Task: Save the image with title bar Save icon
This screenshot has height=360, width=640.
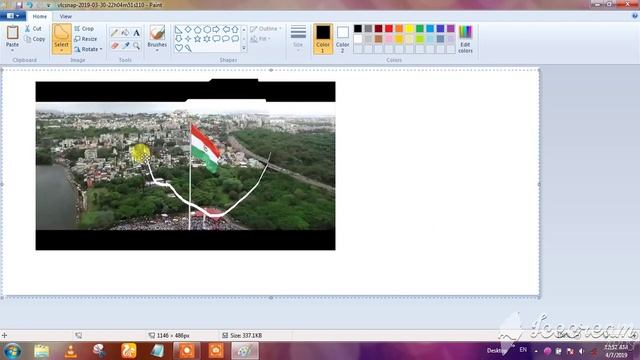Action: point(19,5)
